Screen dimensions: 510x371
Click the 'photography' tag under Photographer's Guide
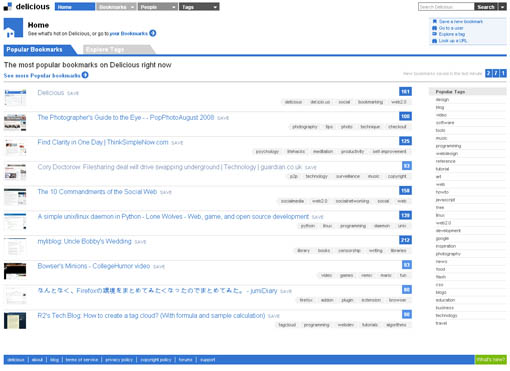[x=305, y=127]
